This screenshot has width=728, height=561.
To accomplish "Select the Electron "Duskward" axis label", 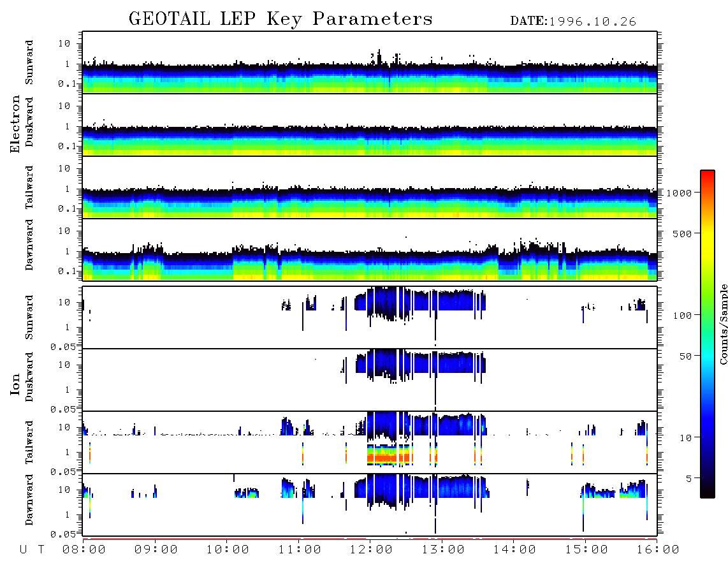I will tap(29, 122).
